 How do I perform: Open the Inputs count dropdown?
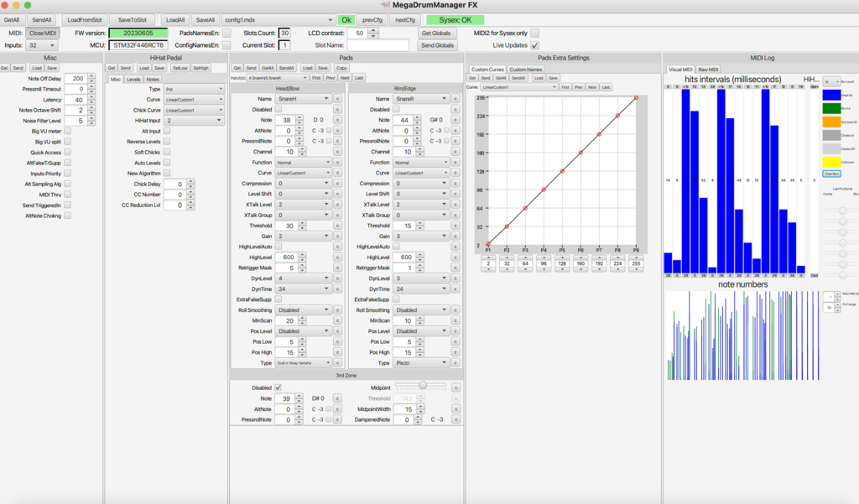coord(41,45)
